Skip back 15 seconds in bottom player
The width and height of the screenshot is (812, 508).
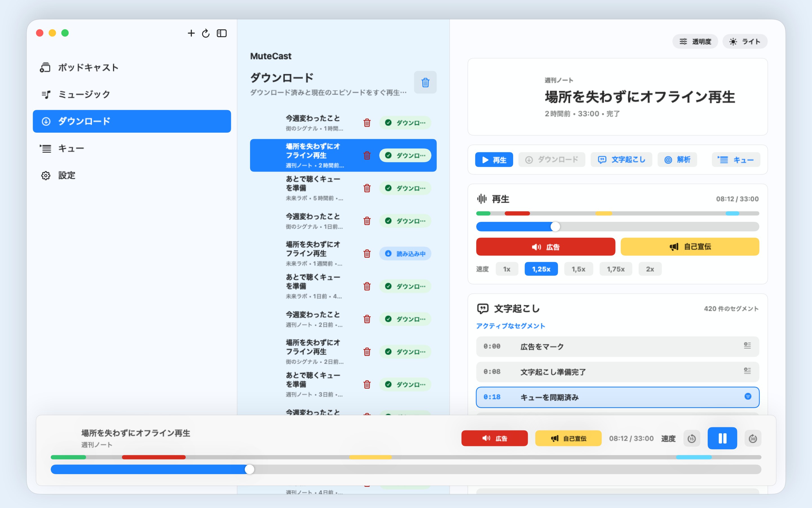coord(692,439)
